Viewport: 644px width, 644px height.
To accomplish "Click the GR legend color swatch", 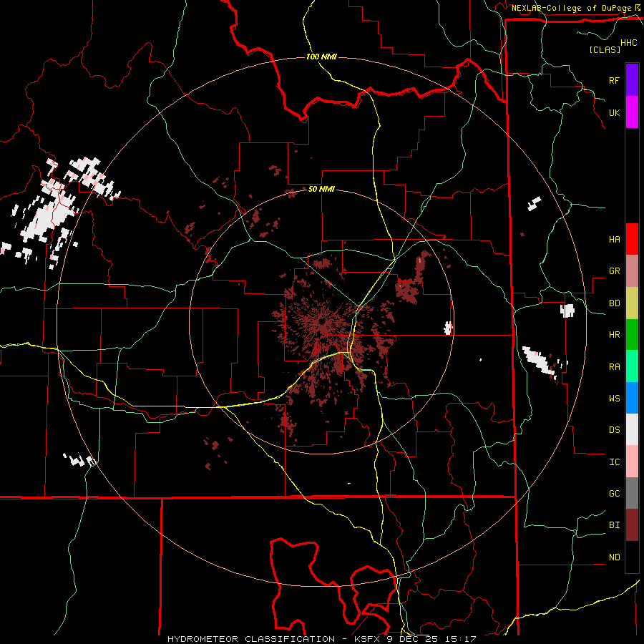I will click(632, 271).
